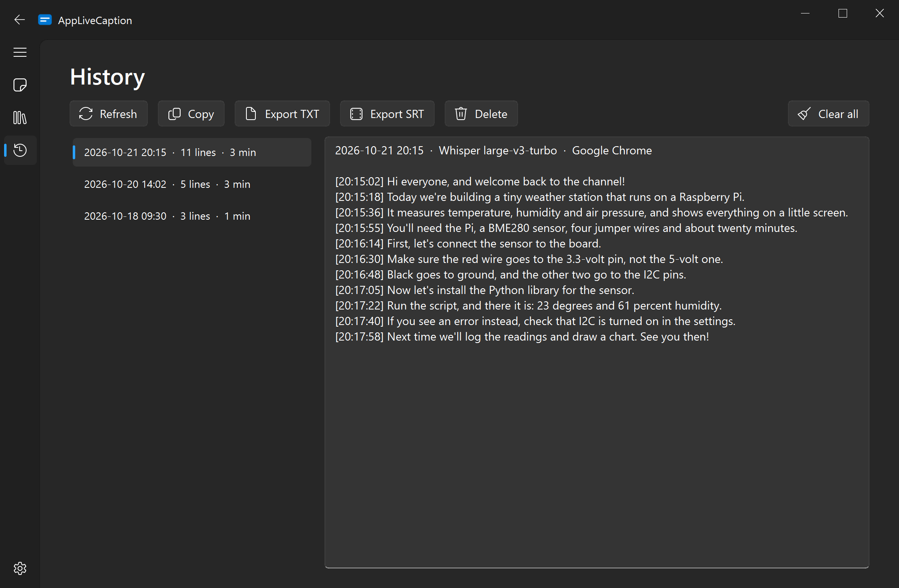Click the line '23 degrees and 61 percent humidity'
The image size is (899, 588).
pos(528,305)
